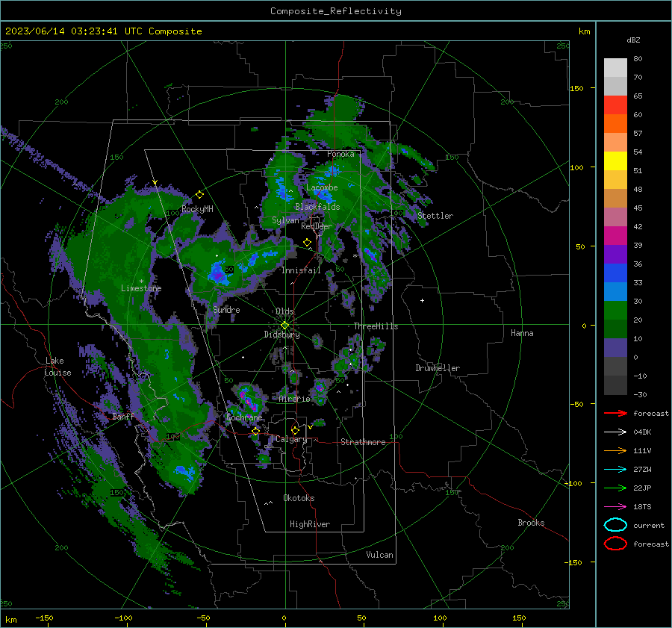Click the light blue 30-33 dBZ legend band
This screenshot has height=628, width=672.
(x=615, y=292)
